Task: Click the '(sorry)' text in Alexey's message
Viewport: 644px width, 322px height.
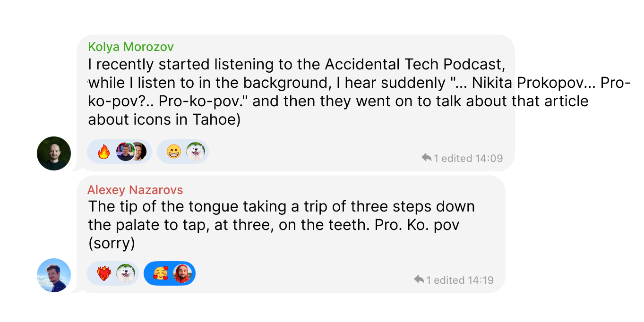Action: (112, 244)
